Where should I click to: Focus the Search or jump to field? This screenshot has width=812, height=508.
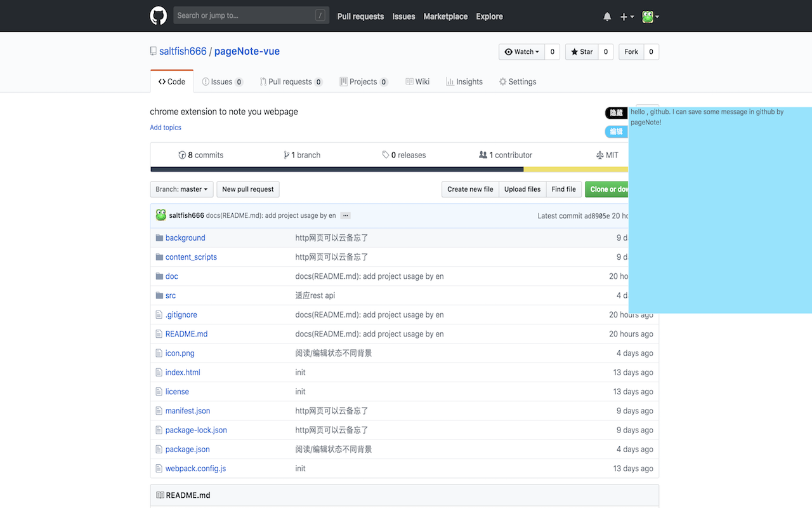(x=251, y=15)
